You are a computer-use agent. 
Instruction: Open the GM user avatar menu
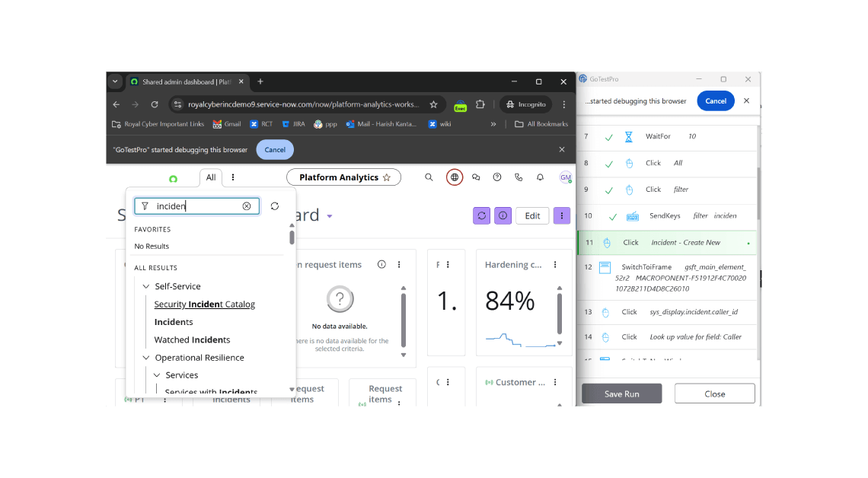point(565,177)
